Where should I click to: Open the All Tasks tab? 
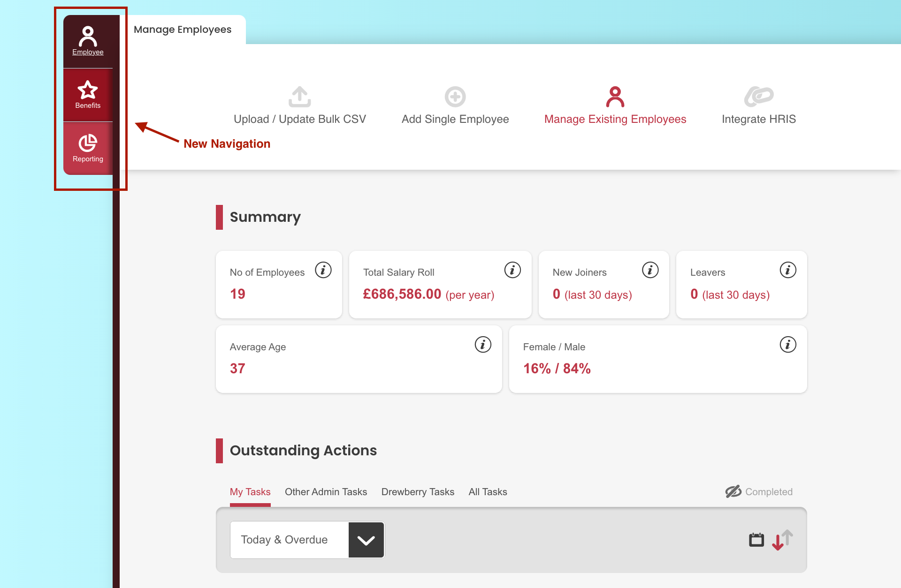click(488, 492)
